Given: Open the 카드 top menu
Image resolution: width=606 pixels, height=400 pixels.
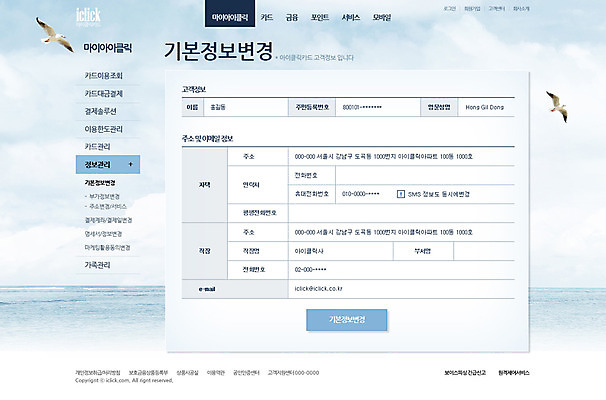Looking at the screenshot, I should click(x=267, y=17).
